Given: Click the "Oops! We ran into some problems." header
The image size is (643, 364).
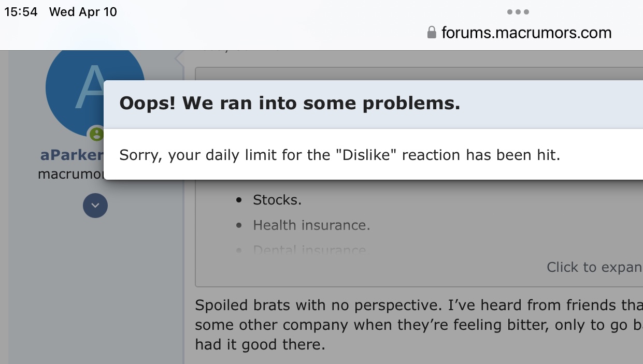Looking at the screenshot, I should pos(290,104).
